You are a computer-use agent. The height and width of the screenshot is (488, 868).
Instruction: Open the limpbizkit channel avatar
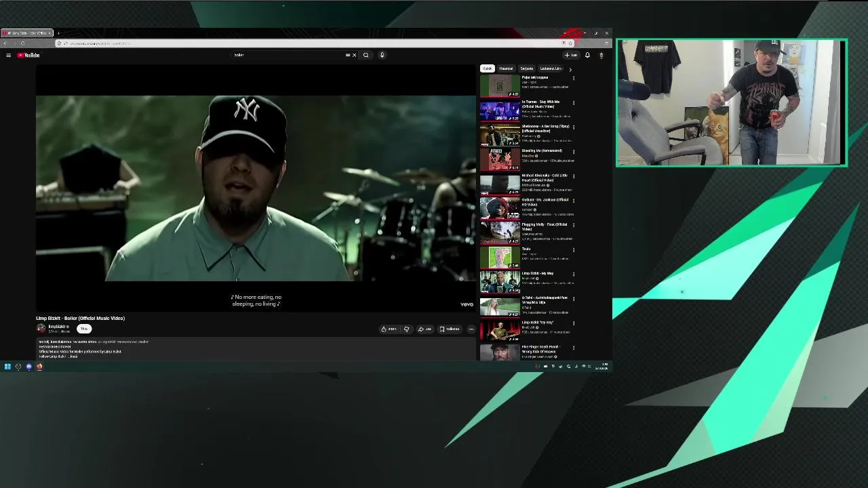[41, 328]
